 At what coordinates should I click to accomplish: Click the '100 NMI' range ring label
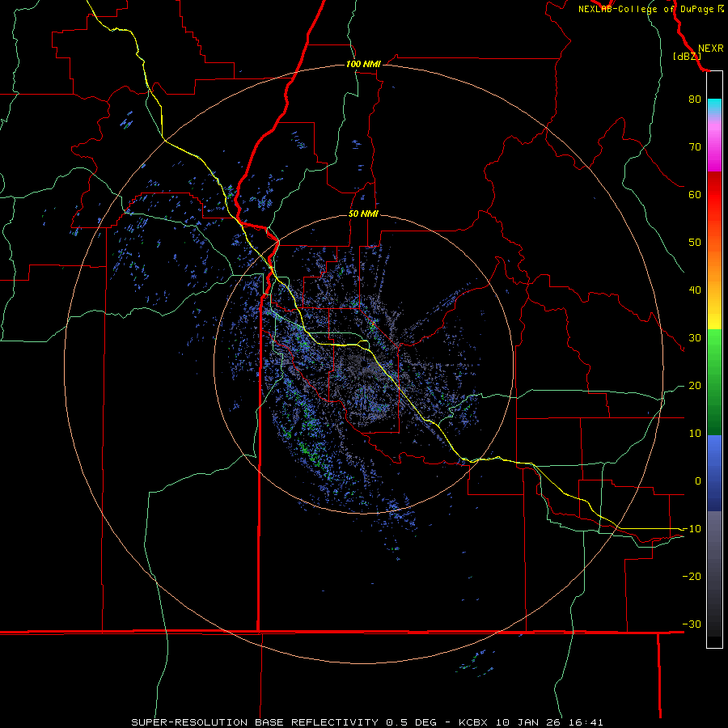[x=363, y=64]
